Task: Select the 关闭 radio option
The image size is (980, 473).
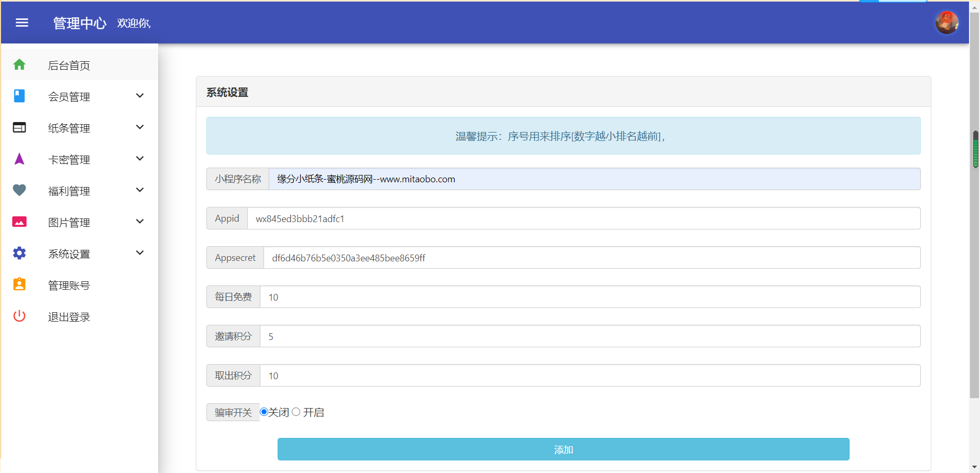Action: [264, 412]
